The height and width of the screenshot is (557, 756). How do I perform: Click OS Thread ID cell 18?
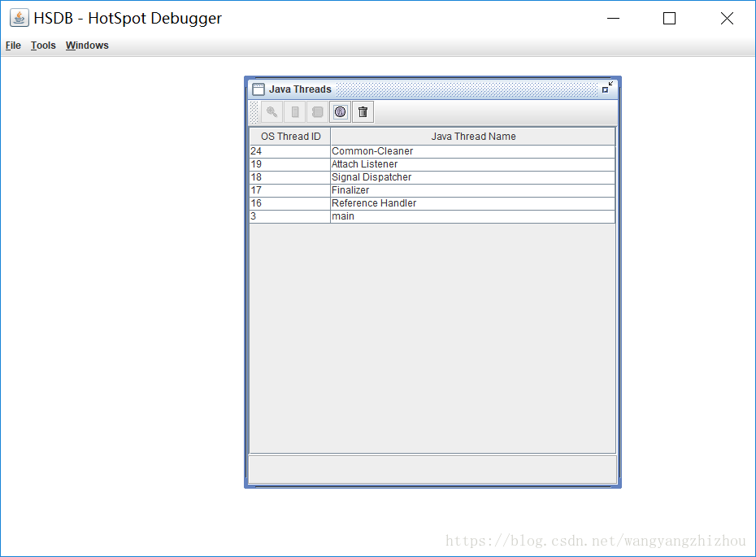pos(289,177)
